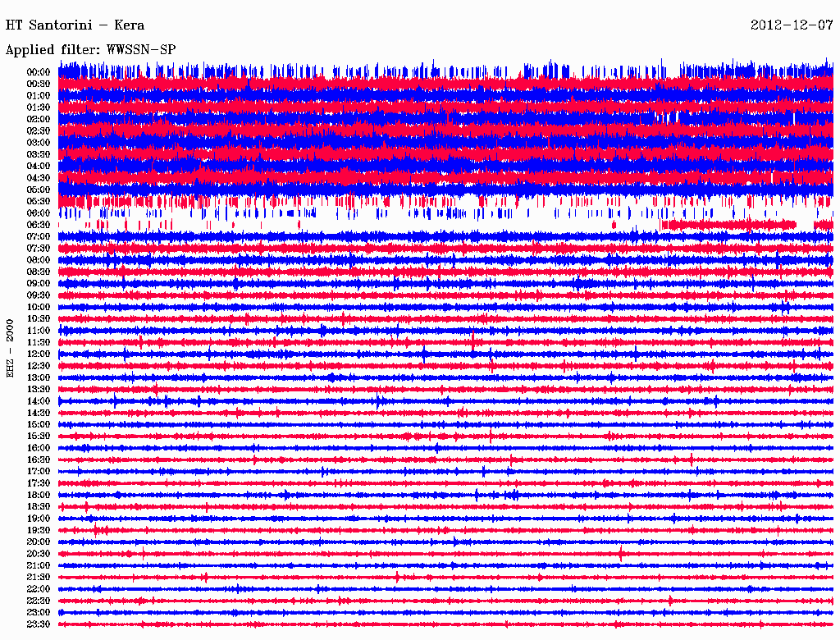Click the 12:00 time label
The image size is (840, 640).
pos(39,354)
